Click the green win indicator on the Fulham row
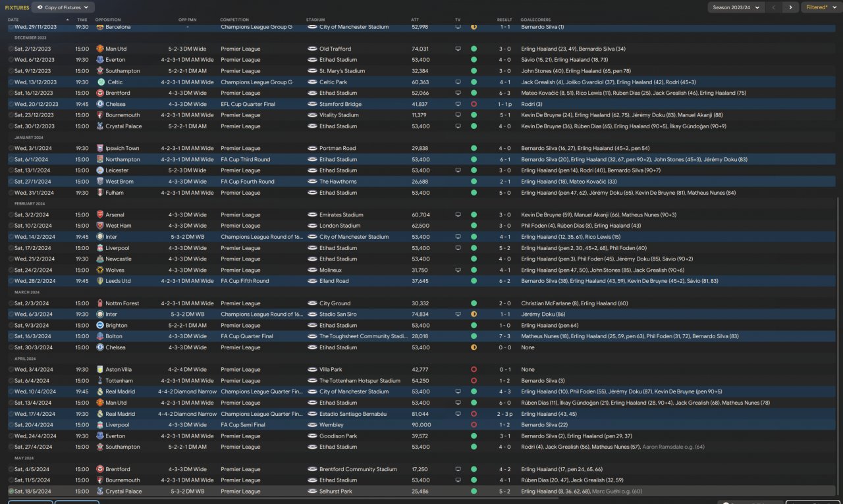The height and width of the screenshot is (504, 843). 474,193
